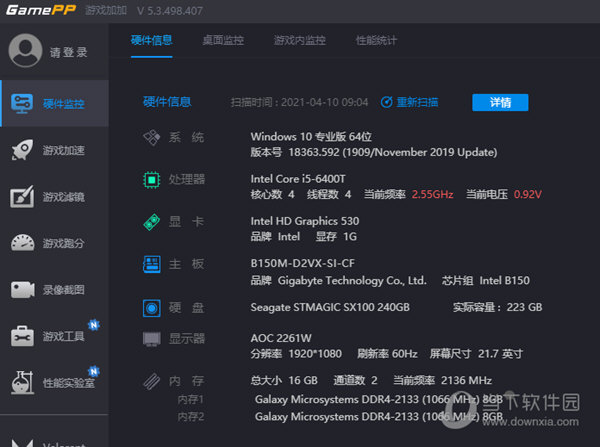Click the 223 GB capacity value

[524, 307]
